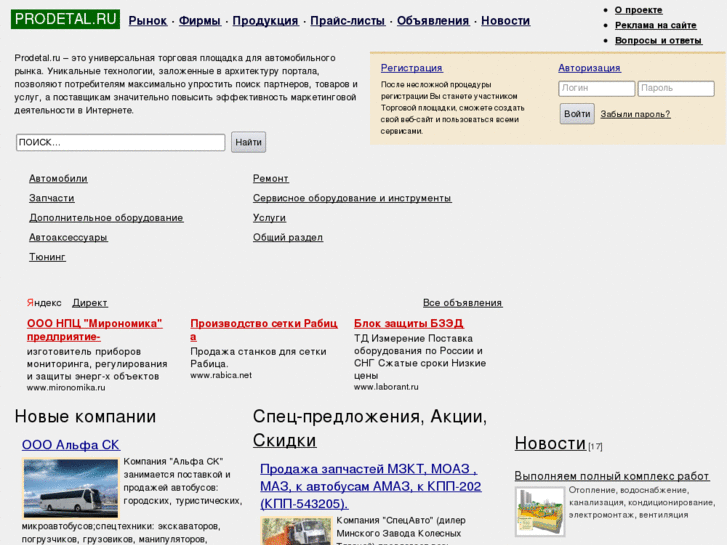Open the top menu Новости item
This screenshot has height=545, width=727.
505,21
